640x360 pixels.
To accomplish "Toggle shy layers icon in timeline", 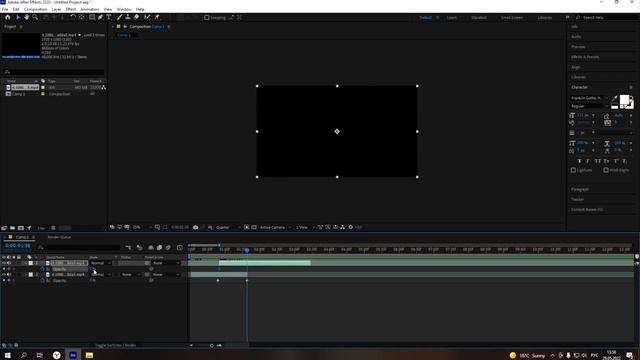I will click(151, 247).
